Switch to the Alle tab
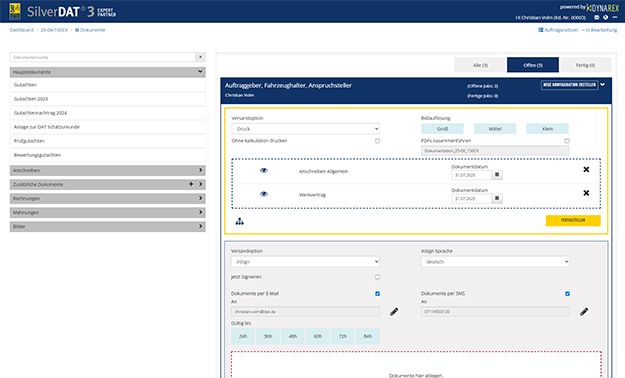 480,65
